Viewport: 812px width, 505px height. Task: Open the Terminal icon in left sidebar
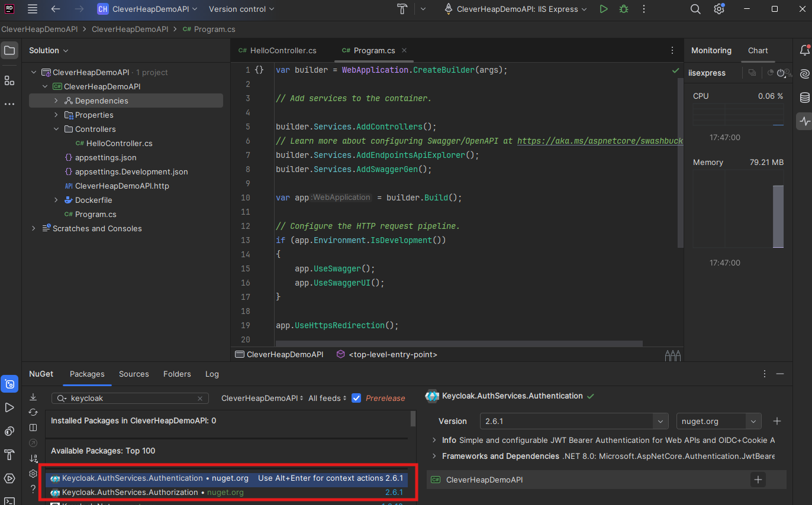[x=9, y=500]
